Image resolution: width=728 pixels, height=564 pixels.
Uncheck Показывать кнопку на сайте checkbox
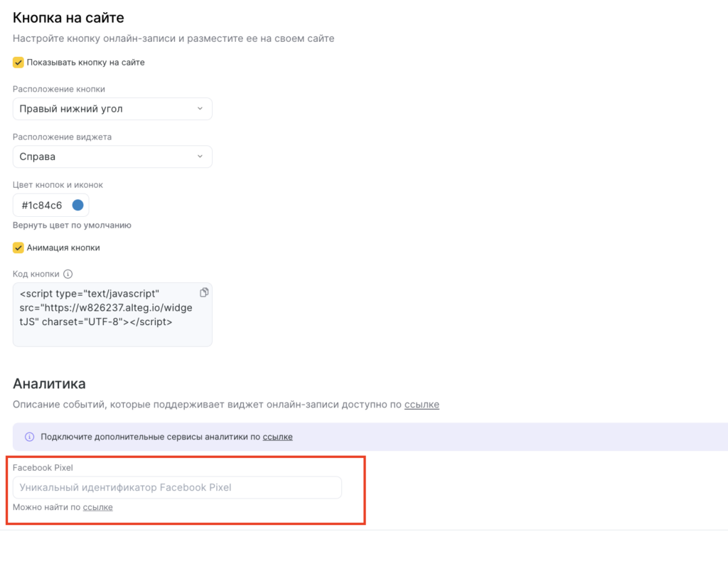point(18,63)
